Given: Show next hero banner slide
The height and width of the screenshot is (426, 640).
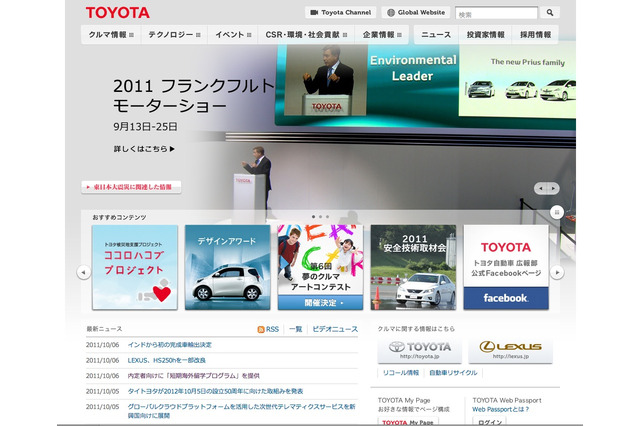Looking at the screenshot, I should click(553, 189).
